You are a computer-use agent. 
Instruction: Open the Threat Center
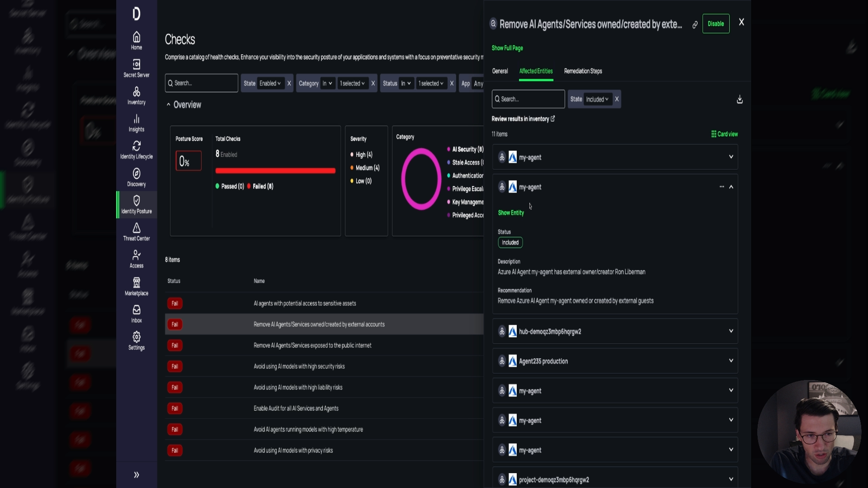click(136, 232)
